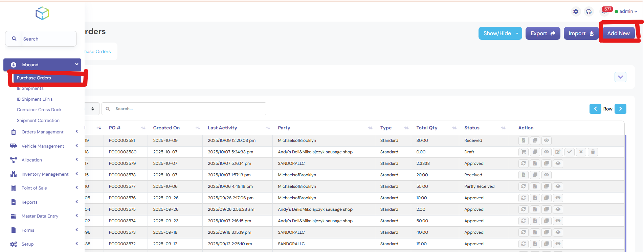Click the Export button
Screen dimensions: 644x252
[x=542, y=33]
